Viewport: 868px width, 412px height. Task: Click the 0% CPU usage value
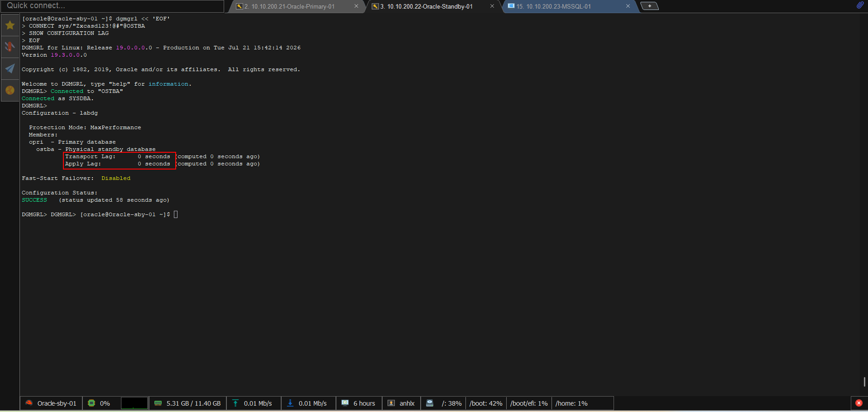coord(105,403)
